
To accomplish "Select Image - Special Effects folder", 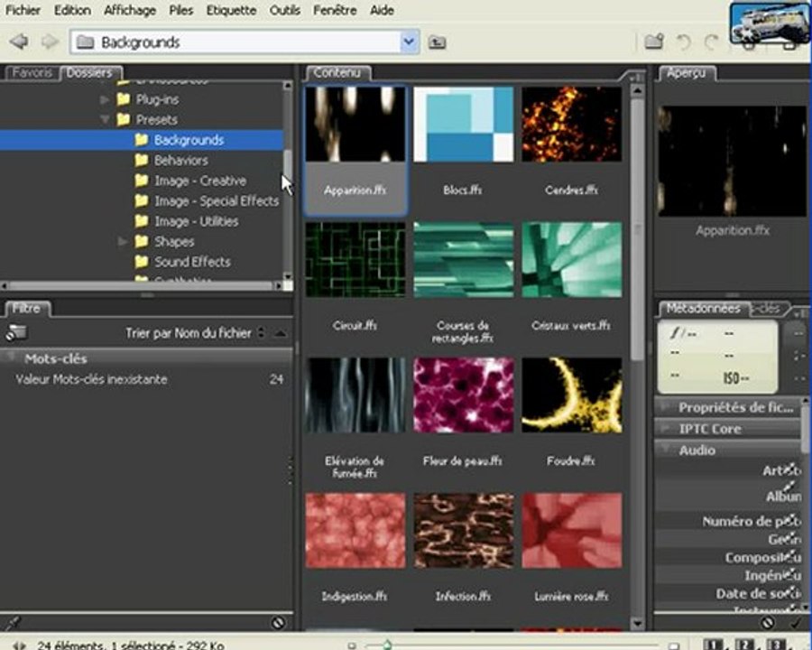I will [208, 200].
